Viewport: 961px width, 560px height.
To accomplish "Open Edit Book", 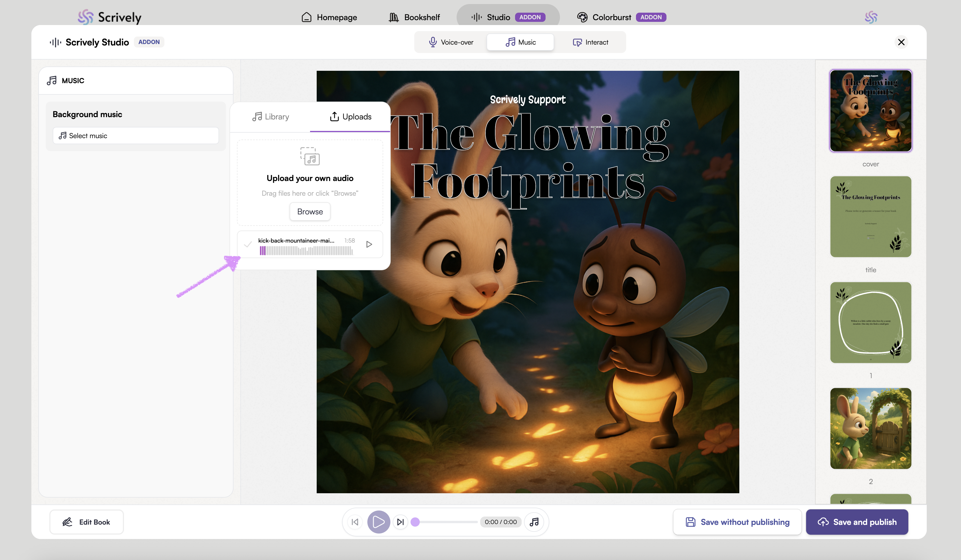I will pyautogui.click(x=86, y=522).
